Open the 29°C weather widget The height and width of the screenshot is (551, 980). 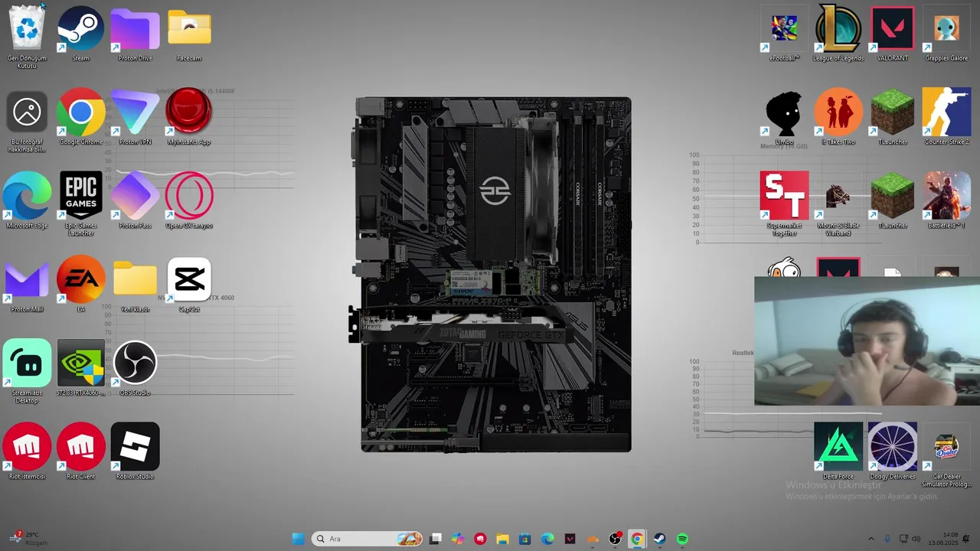tap(28, 539)
